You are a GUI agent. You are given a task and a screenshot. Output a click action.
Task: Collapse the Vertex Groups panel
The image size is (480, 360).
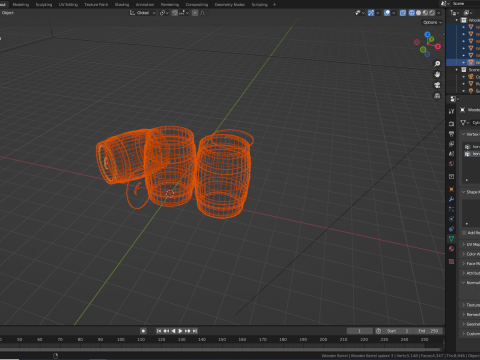(463, 134)
